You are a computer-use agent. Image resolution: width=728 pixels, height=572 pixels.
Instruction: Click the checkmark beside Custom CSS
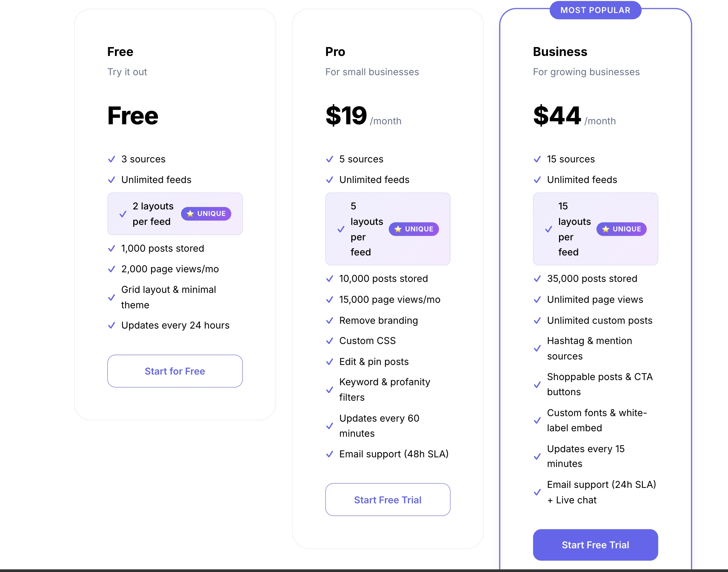[330, 341]
